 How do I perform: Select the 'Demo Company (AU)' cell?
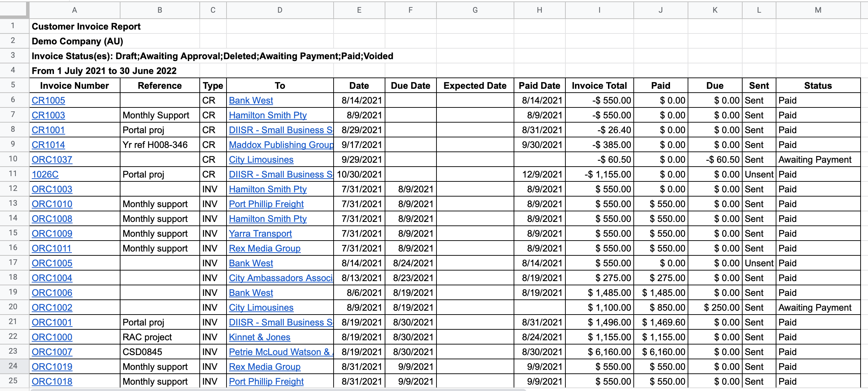click(77, 41)
